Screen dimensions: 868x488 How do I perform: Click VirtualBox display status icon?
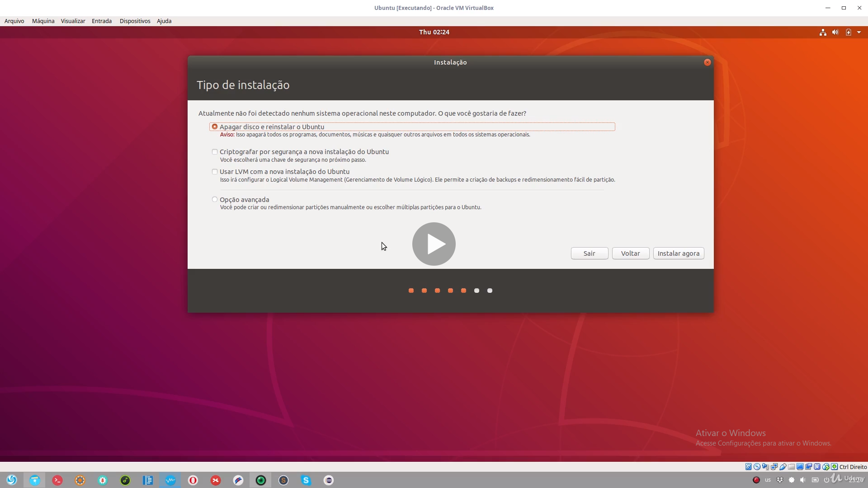(800, 467)
